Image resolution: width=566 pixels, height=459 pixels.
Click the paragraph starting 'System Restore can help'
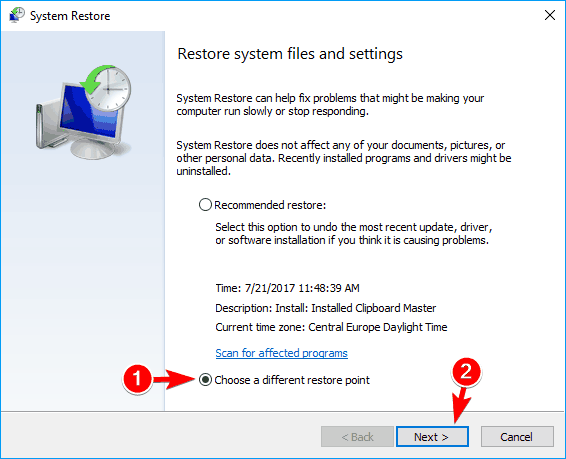330,104
